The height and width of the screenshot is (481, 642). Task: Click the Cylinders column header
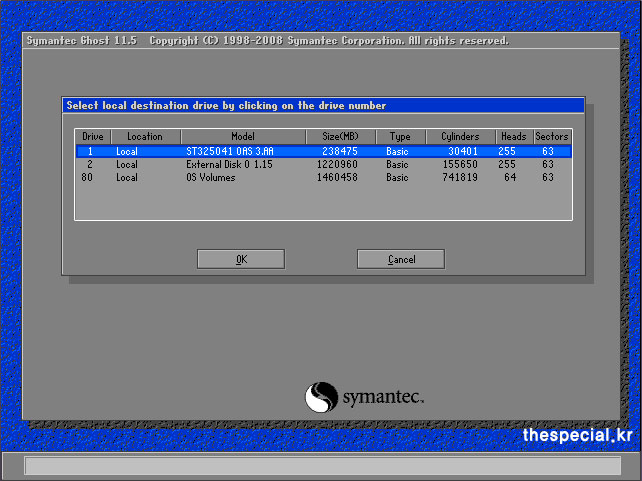(x=460, y=137)
